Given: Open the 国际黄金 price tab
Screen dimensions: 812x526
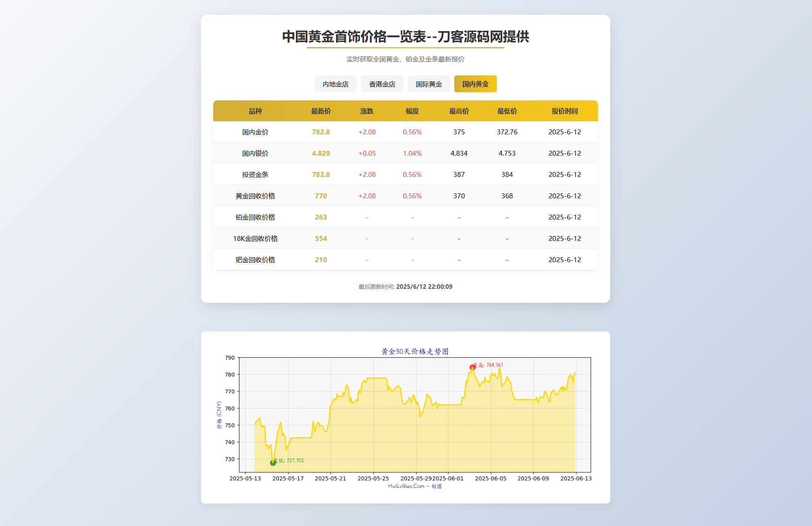Looking at the screenshot, I should pos(429,84).
